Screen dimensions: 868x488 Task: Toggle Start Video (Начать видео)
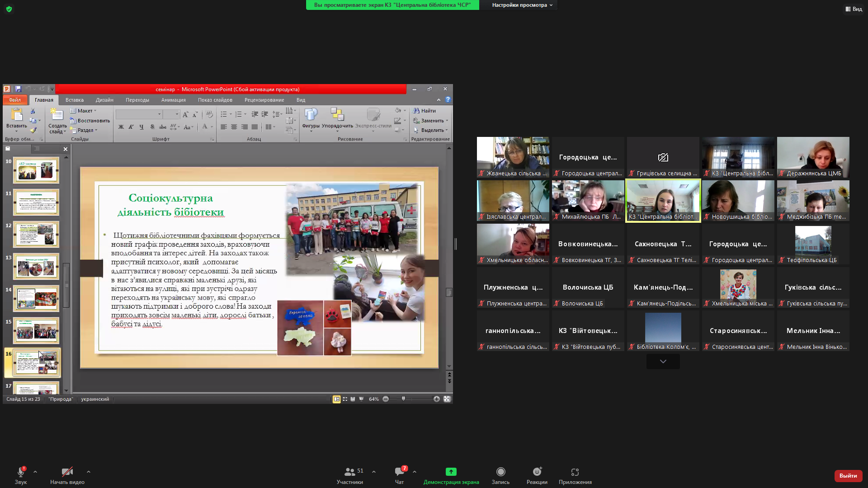[67, 472]
